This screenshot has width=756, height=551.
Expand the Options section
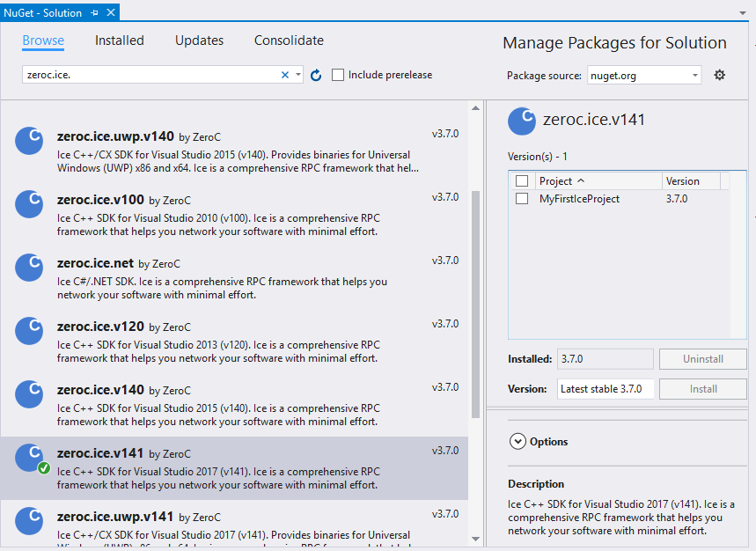tap(517, 442)
